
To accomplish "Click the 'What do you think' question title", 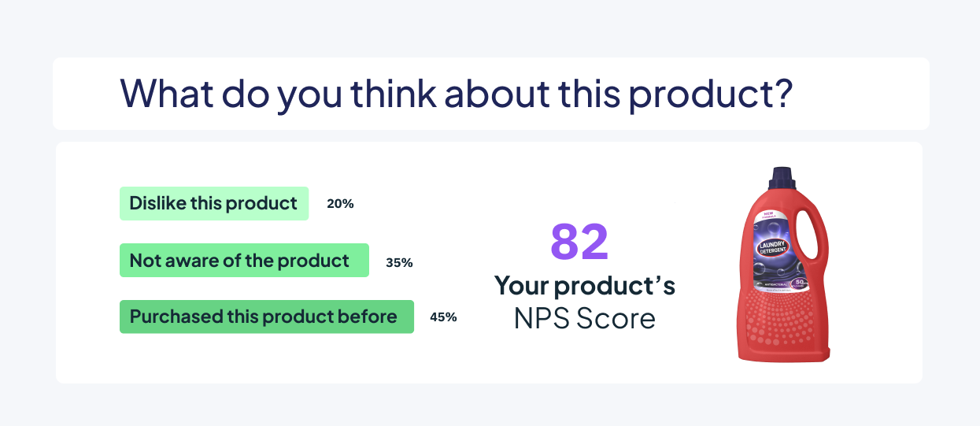I will click(456, 93).
